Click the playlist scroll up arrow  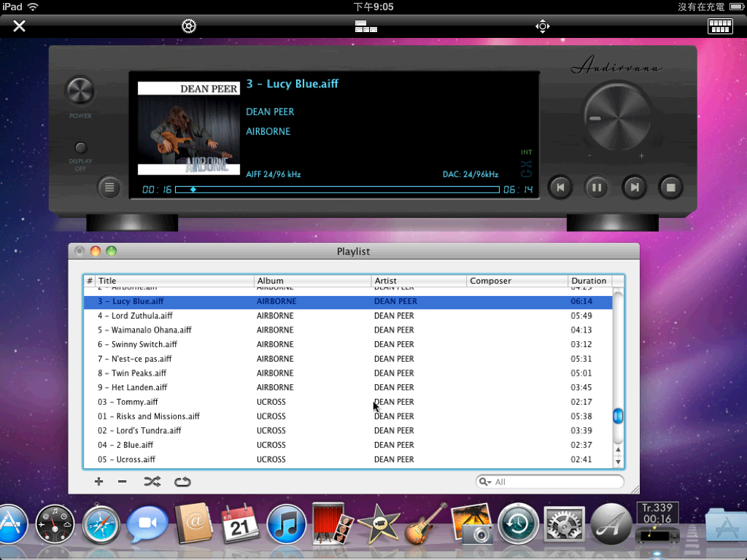tap(618, 449)
